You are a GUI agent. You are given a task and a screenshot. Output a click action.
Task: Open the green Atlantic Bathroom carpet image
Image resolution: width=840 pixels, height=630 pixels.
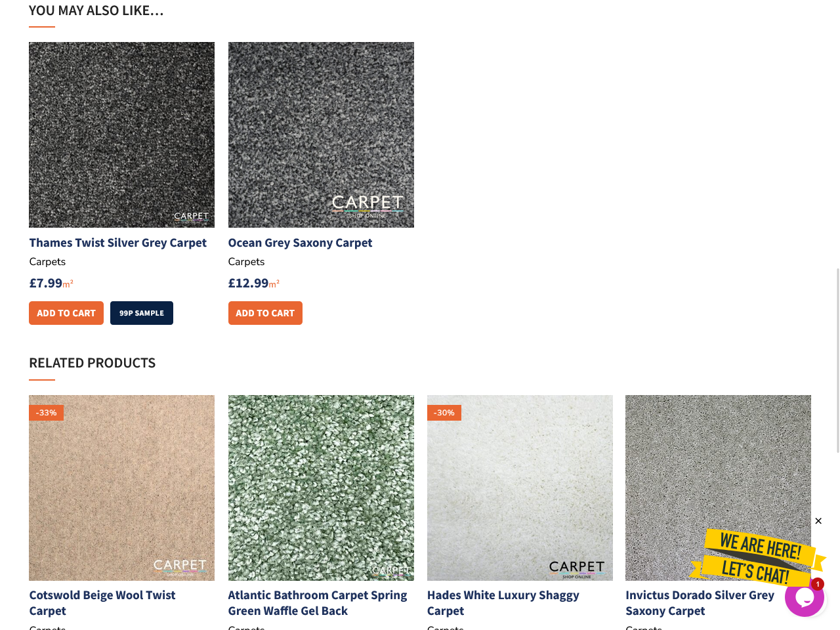click(321, 488)
